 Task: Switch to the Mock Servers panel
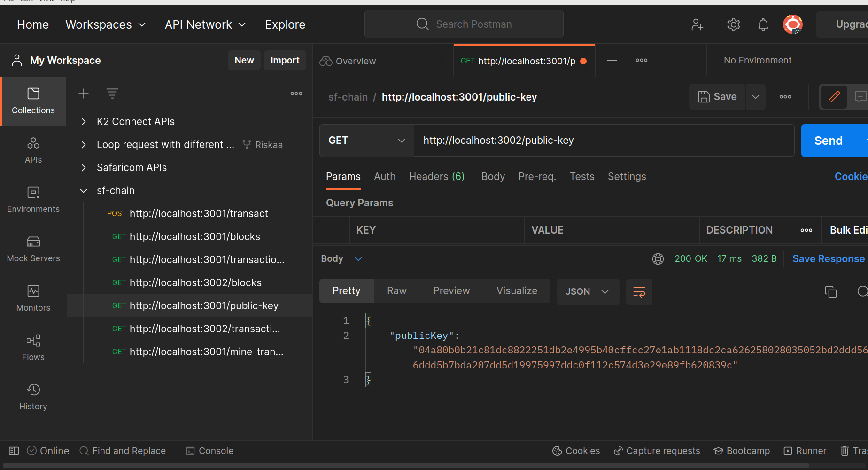coord(33,249)
